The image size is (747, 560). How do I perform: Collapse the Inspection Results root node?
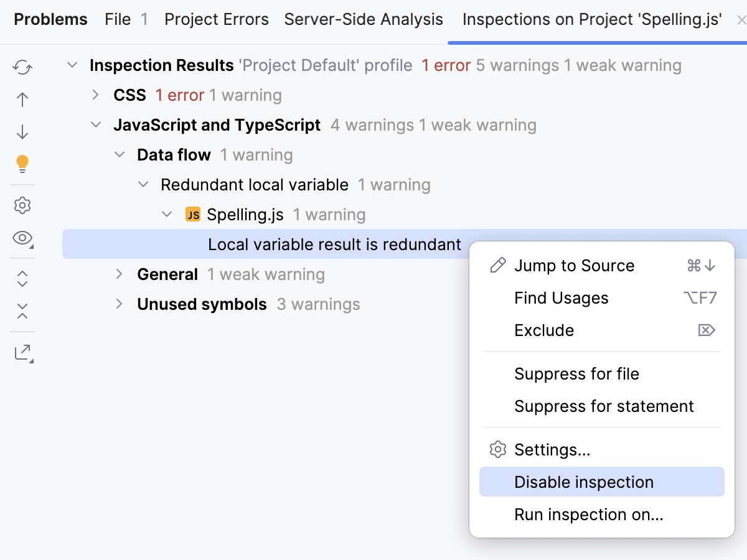[72, 65]
